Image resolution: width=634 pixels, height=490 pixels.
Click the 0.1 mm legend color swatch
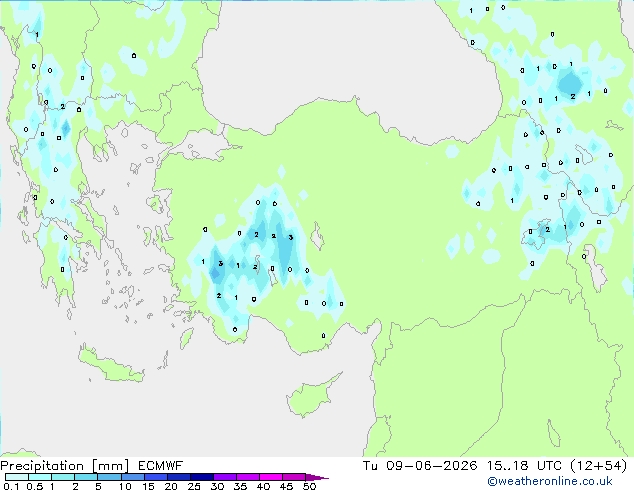coord(17,477)
